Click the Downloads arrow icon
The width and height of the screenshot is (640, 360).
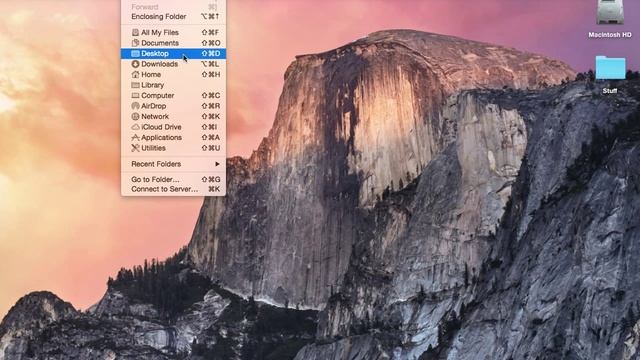135,64
